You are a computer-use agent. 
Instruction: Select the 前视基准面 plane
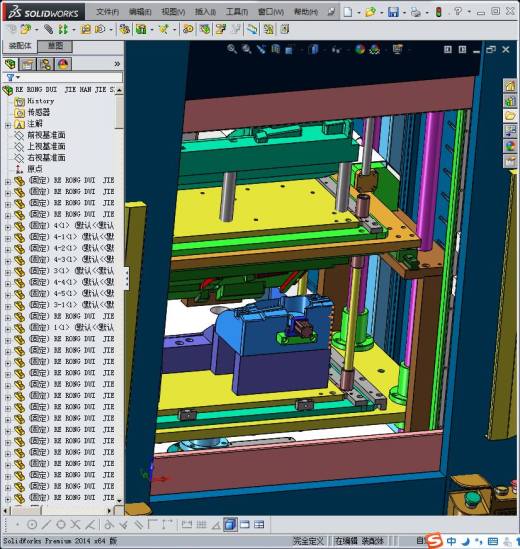(x=46, y=135)
